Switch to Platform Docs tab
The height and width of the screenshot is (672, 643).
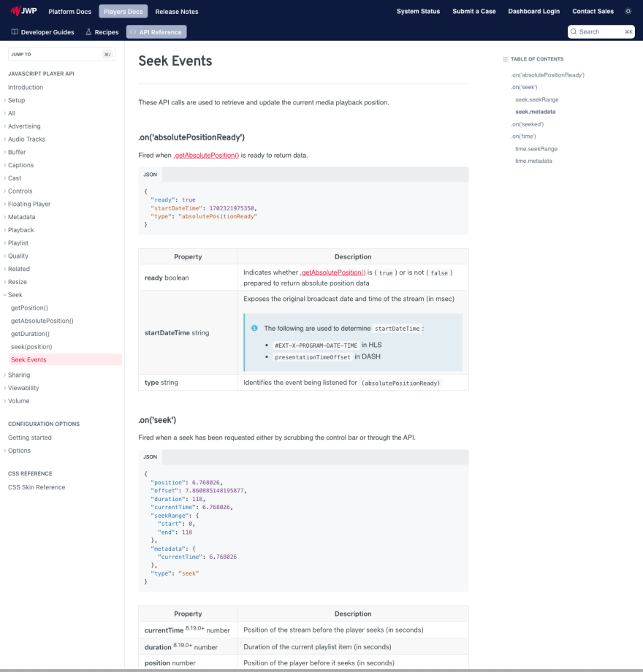coord(70,11)
